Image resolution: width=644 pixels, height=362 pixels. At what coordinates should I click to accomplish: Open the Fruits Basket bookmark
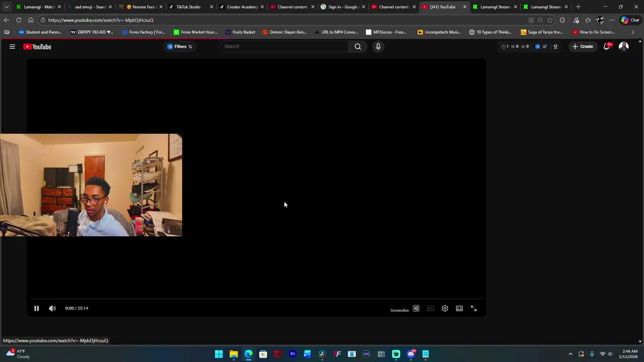[240, 32]
